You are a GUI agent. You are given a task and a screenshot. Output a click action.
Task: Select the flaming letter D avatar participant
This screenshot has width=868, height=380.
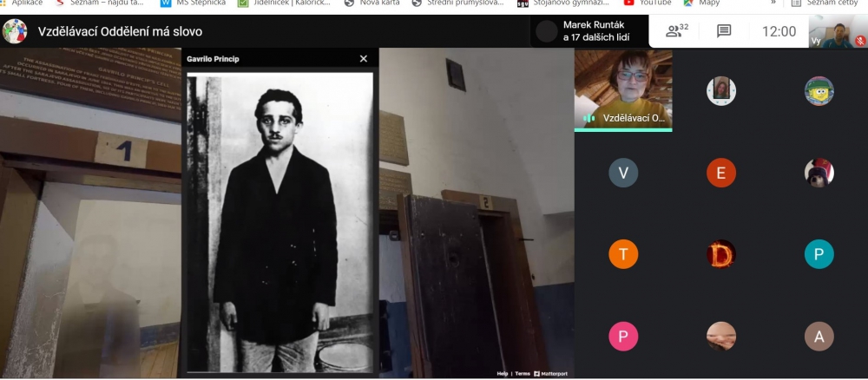point(720,254)
